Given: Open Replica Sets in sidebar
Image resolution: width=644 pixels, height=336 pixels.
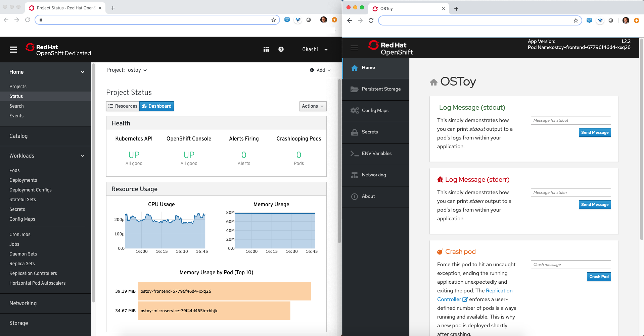Looking at the screenshot, I should pos(22,264).
